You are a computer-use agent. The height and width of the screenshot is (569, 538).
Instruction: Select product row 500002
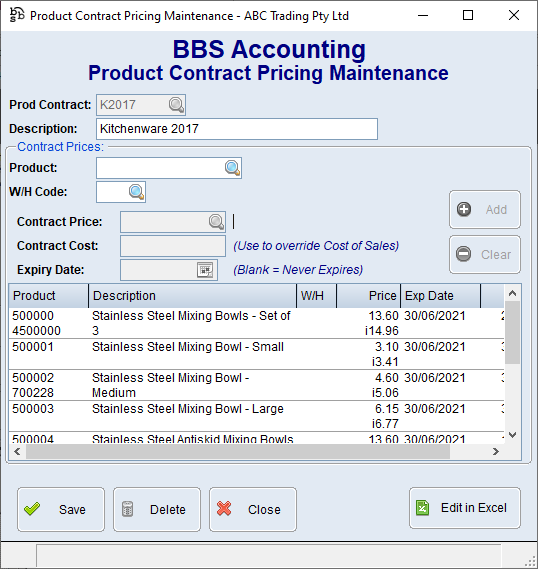(256, 385)
